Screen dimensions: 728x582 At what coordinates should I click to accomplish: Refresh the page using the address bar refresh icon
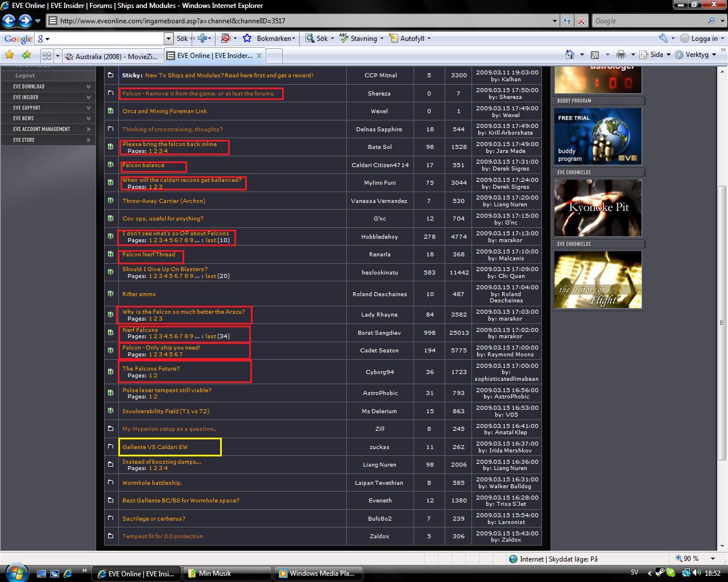pyautogui.click(x=567, y=21)
